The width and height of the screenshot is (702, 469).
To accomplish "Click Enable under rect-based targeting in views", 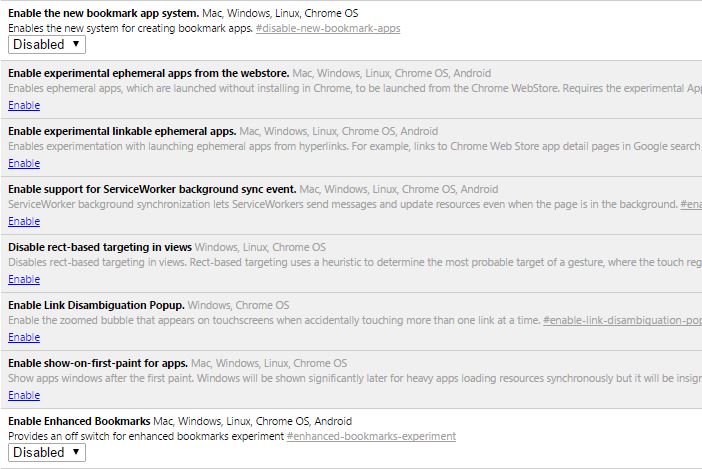I will [24, 279].
